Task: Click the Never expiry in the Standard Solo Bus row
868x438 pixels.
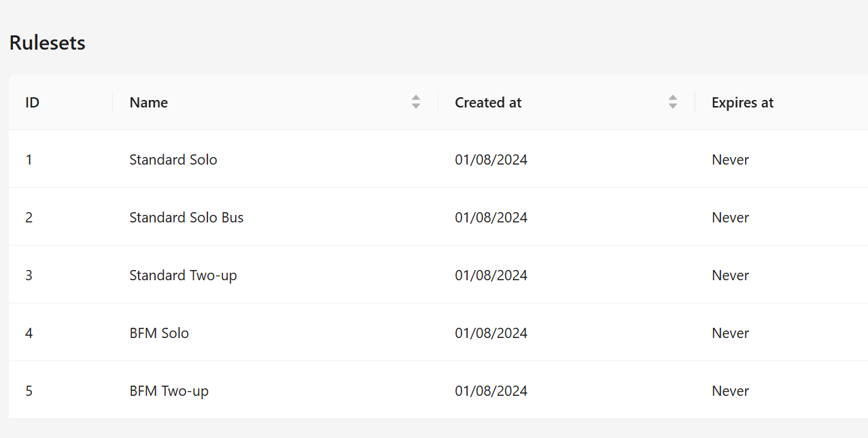Action: click(x=730, y=218)
